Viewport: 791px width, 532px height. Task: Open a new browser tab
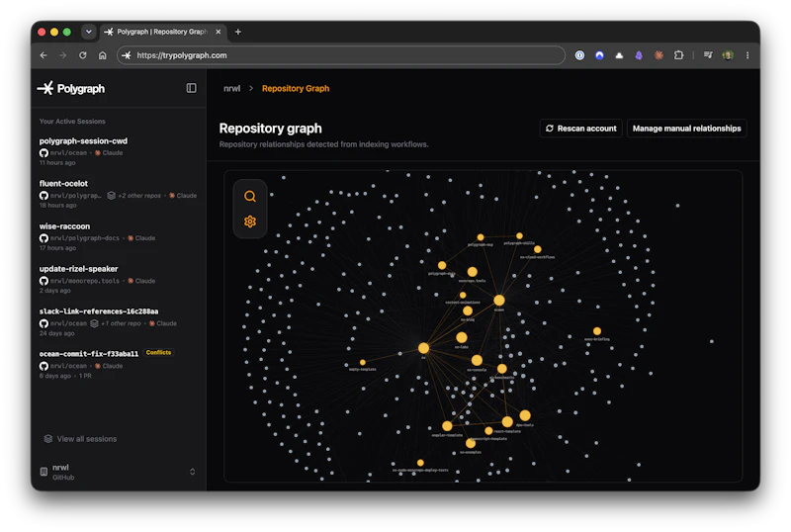click(x=238, y=32)
